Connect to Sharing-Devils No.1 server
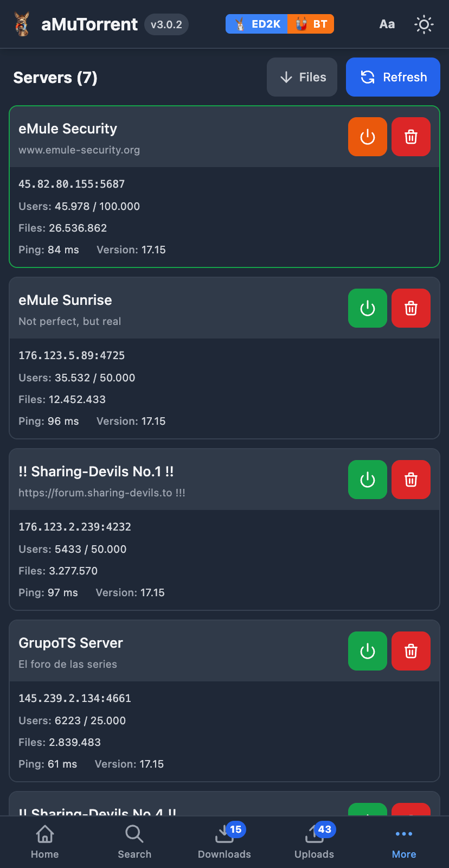The image size is (449, 868). (x=367, y=480)
